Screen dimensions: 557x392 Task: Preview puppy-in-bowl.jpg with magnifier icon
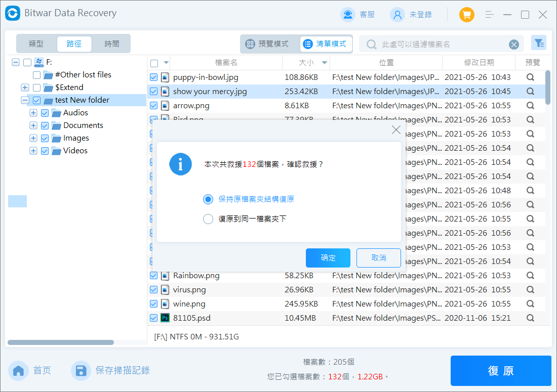pyautogui.click(x=530, y=77)
